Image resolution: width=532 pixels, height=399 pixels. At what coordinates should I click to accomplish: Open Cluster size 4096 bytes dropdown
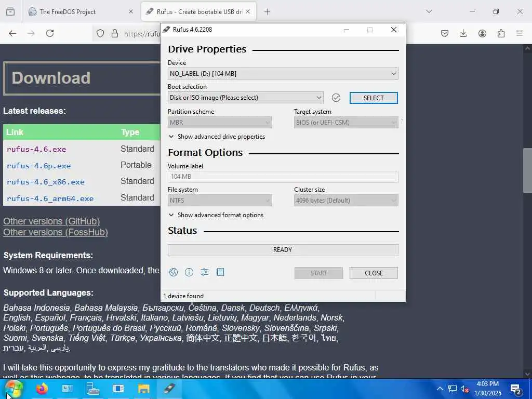[x=346, y=201]
